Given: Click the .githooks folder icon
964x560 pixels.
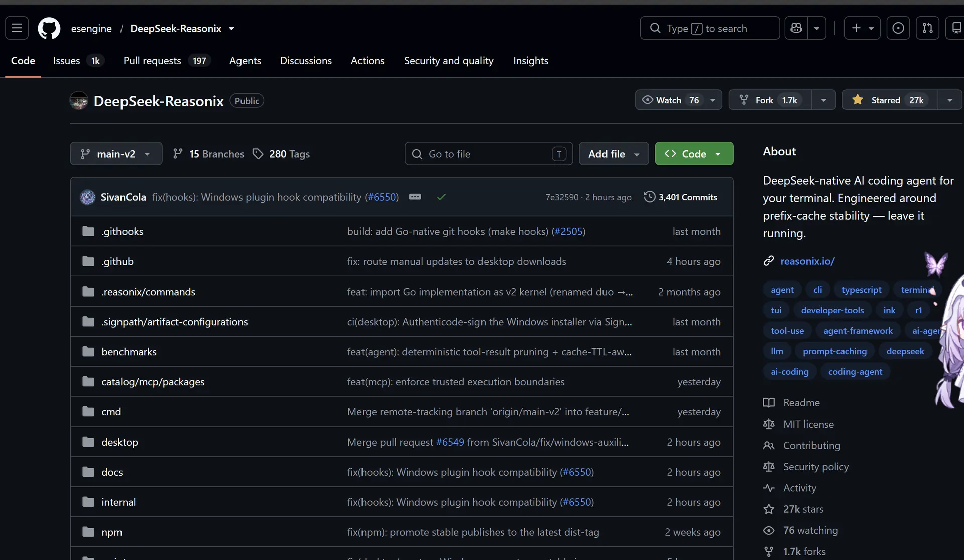Looking at the screenshot, I should [x=88, y=231].
